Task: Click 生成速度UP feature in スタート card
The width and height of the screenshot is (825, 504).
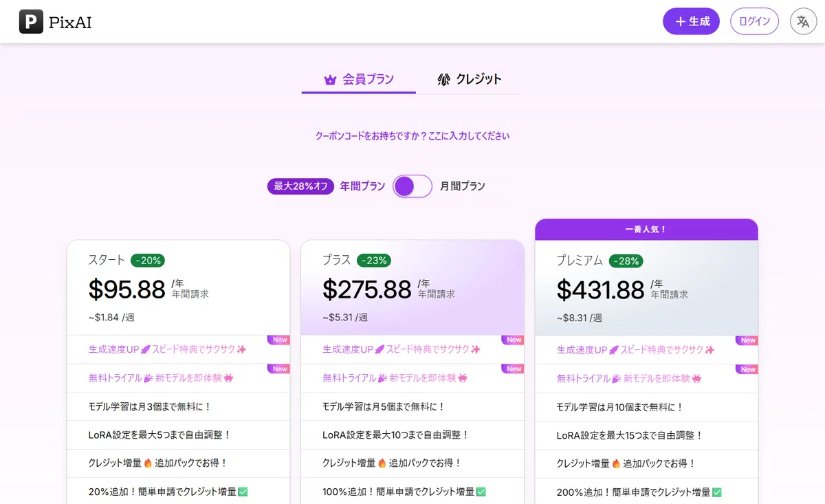Action: click(x=168, y=350)
